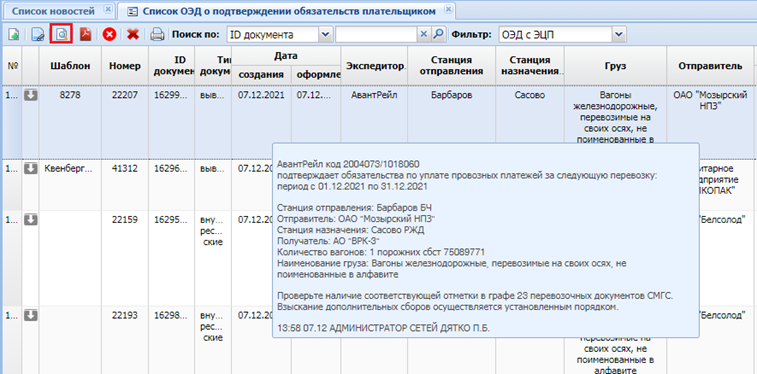Close the 'Список ОЭД' tab
757x374 pixels.
tap(449, 10)
